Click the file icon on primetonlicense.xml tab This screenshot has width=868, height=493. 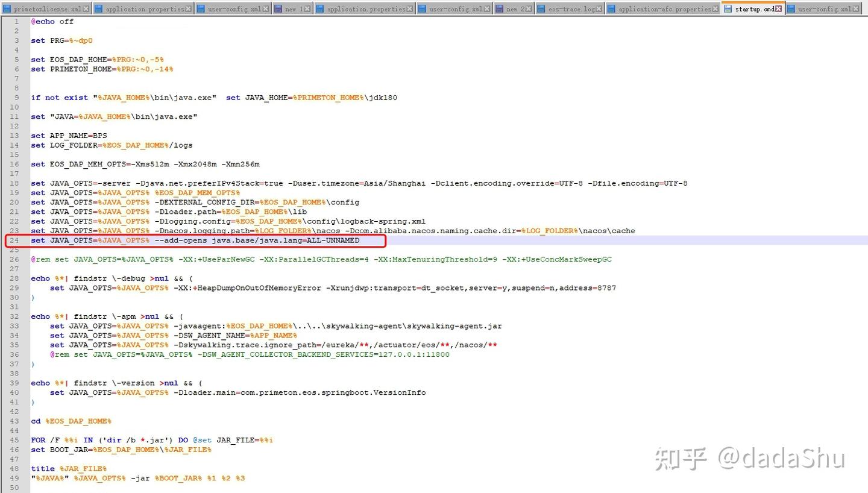[x=6, y=8]
